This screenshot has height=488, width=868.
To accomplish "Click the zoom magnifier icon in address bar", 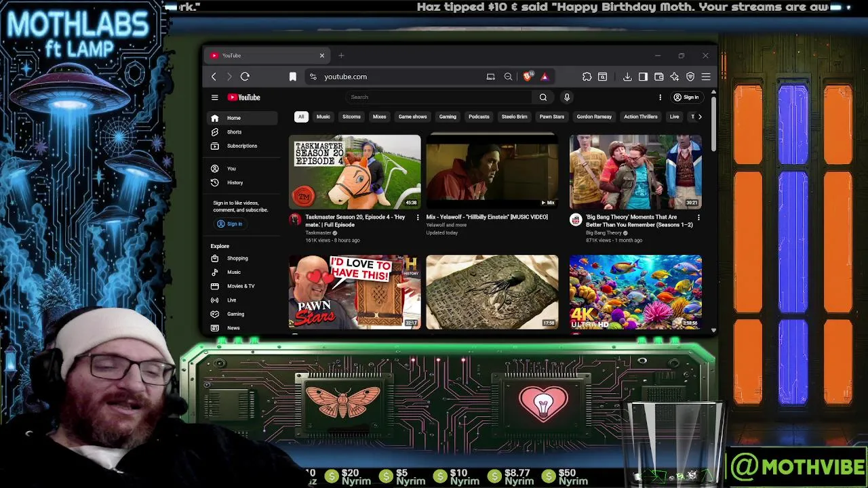I will [508, 77].
